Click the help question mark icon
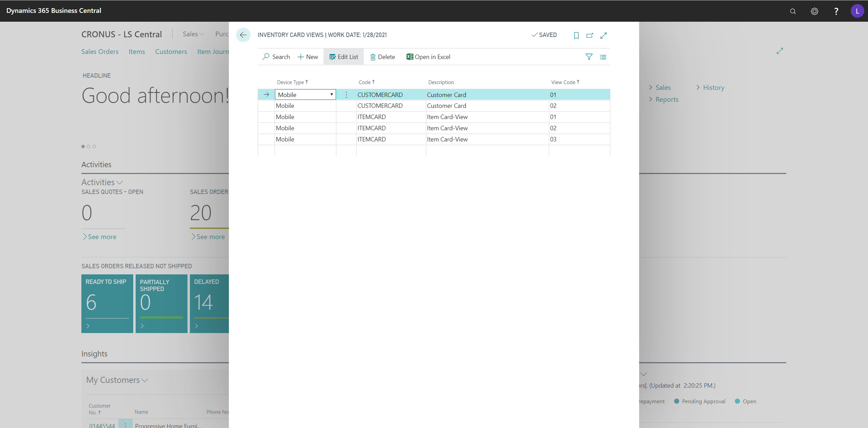 click(x=836, y=11)
